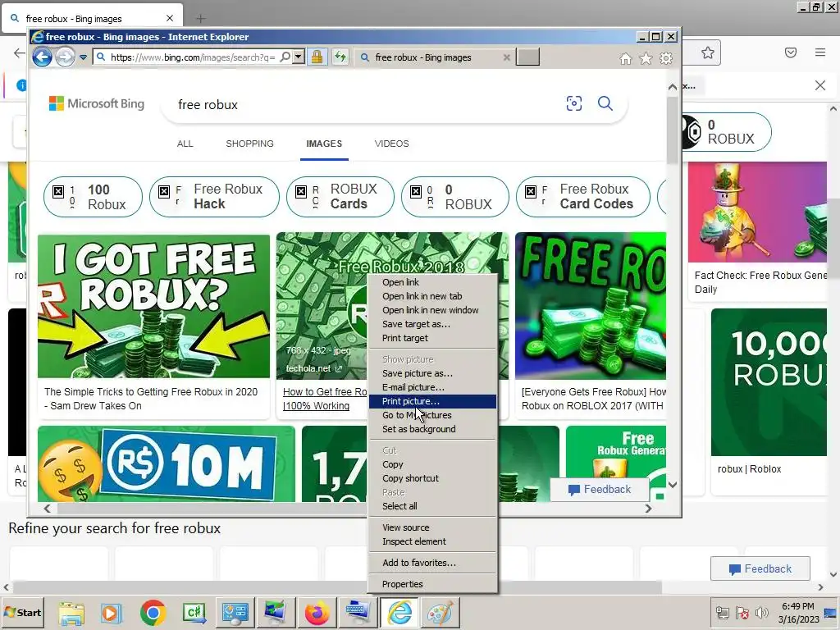The height and width of the screenshot is (630, 840).
Task: Open a new tab in Internet Explorer
Action: (x=527, y=57)
